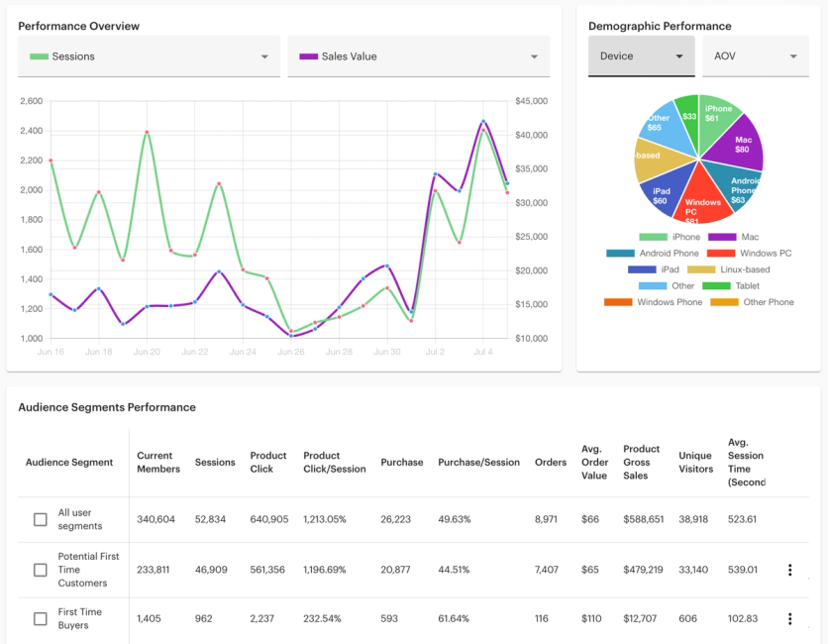Sort by Product Click/Session column header
The image size is (828, 644).
pyautogui.click(x=334, y=463)
